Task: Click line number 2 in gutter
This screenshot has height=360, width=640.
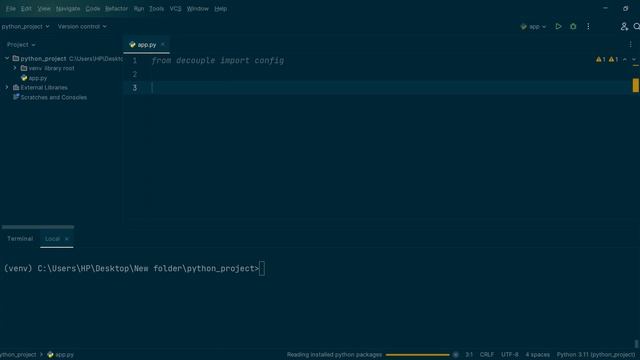Action: (x=135, y=74)
